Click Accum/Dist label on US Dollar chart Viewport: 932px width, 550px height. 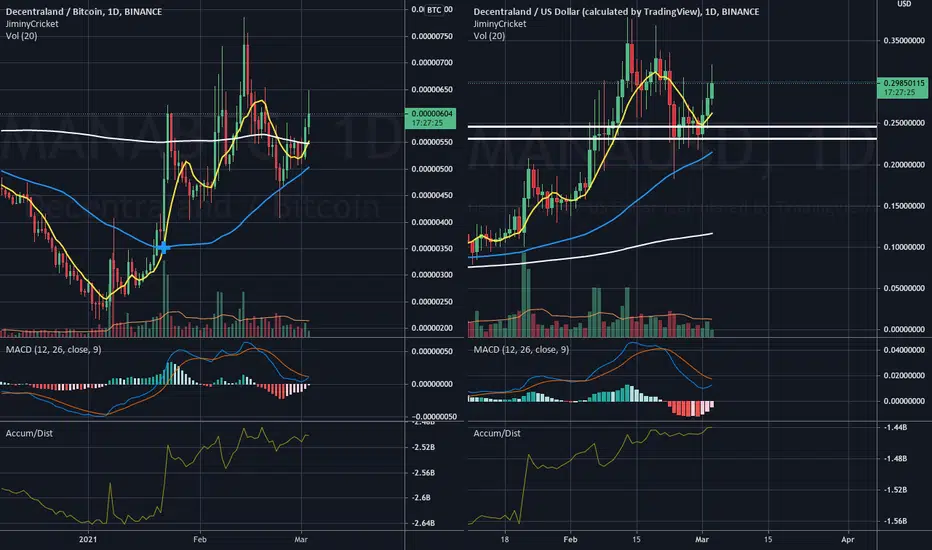click(497, 433)
